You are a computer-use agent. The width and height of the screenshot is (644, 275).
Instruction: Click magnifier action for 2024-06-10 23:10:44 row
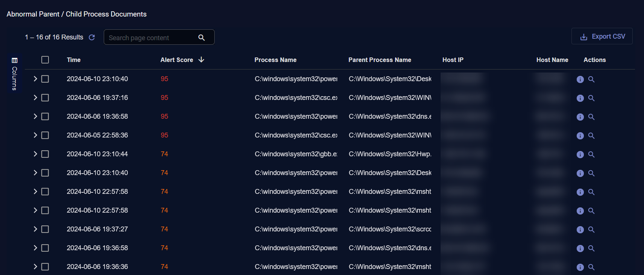[x=591, y=154]
